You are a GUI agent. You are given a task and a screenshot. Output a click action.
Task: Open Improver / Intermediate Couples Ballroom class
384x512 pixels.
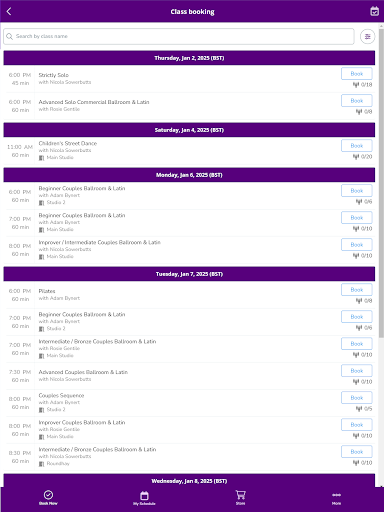click(x=99, y=242)
